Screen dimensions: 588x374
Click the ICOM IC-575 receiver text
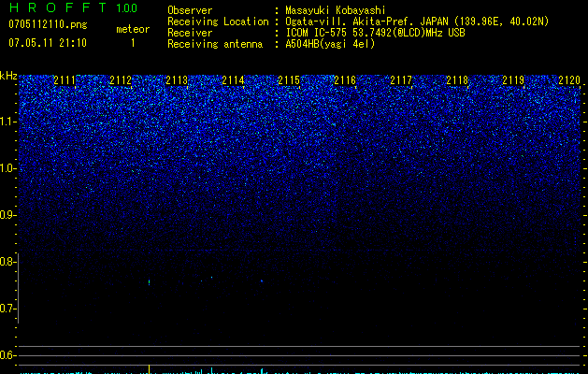pos(375,33)
